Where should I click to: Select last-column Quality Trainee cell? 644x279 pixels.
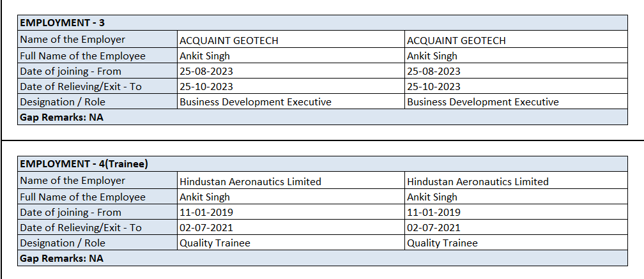[442, 243]
